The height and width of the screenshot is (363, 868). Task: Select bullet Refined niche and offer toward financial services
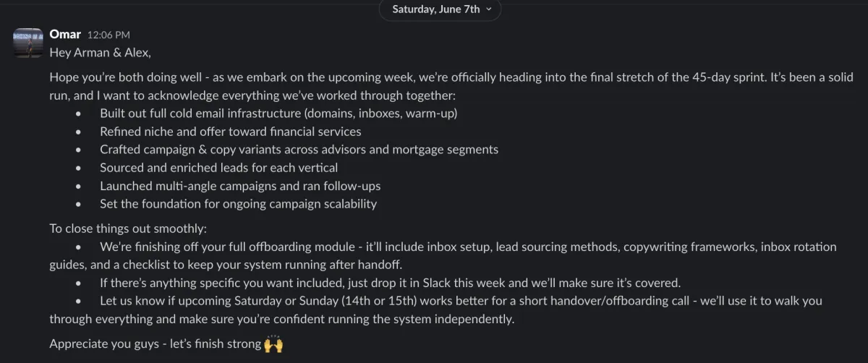coord(230,132)
